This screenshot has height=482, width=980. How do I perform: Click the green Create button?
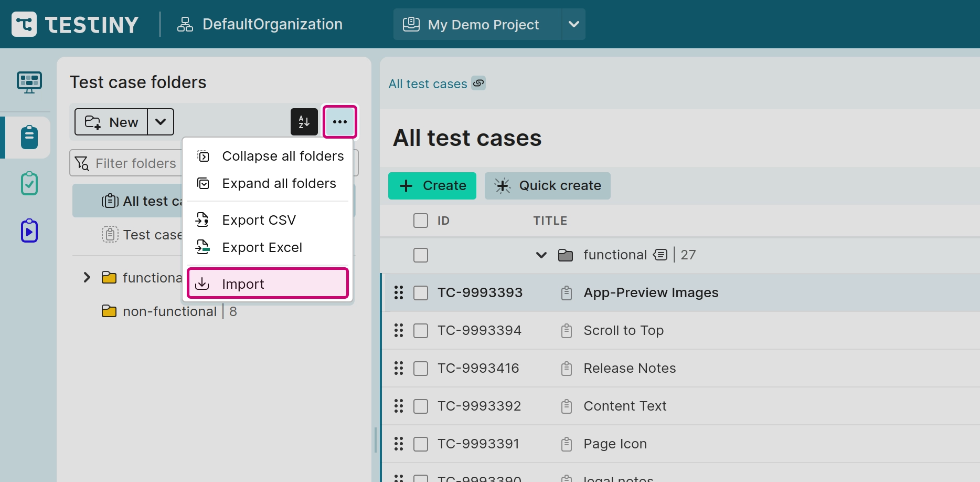tap(432, 186)
